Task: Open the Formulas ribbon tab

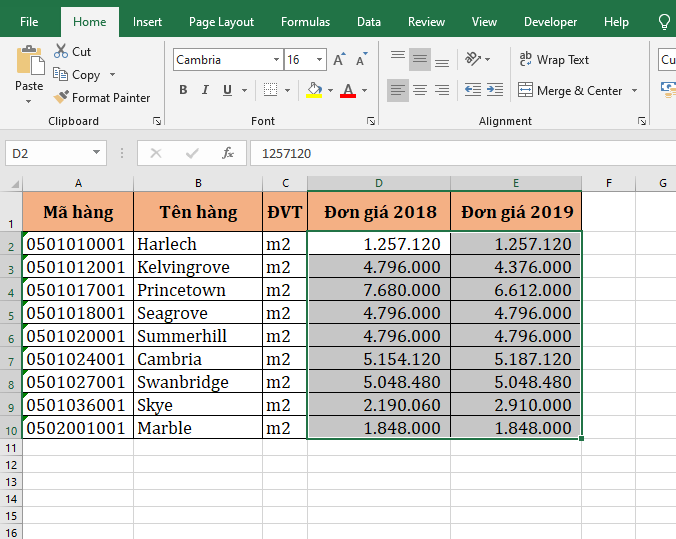Action: pos(305,21)
